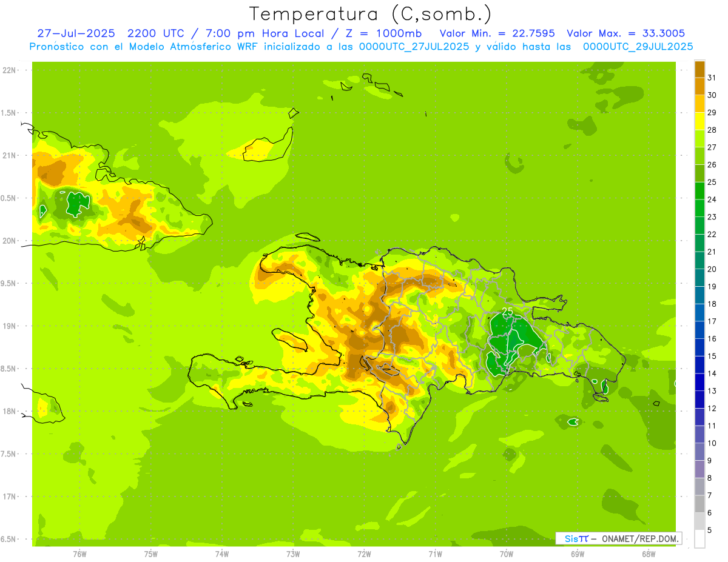Viewport: 728px width, 562px height.
Task: Click the '73W' longitude axis label
Action: [x=293, y=554]
